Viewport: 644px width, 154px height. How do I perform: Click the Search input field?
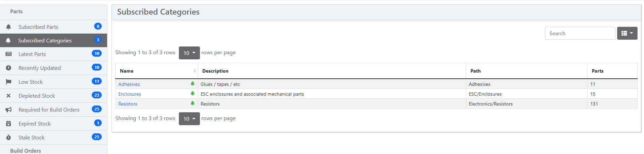pos(580,33)
